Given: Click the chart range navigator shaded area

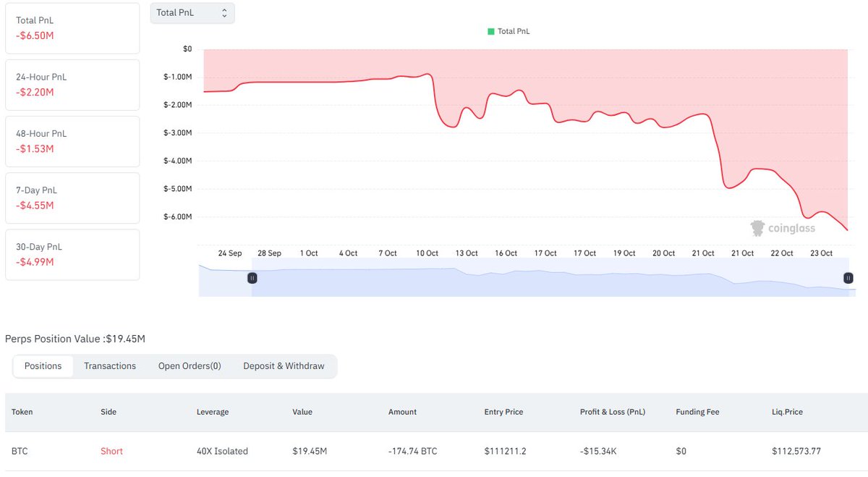Looking at the screenshot, I should (550, 278).
